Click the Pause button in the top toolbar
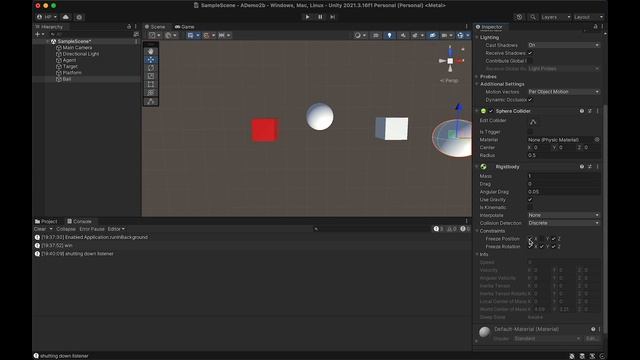 320,17
